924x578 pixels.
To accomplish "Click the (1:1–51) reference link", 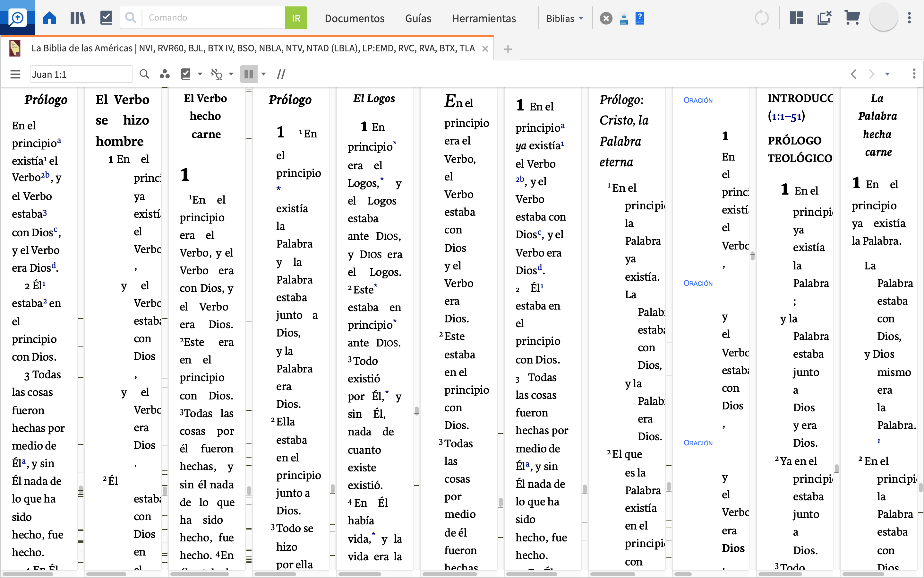I will pyautogui.click(x=786, y=116).
